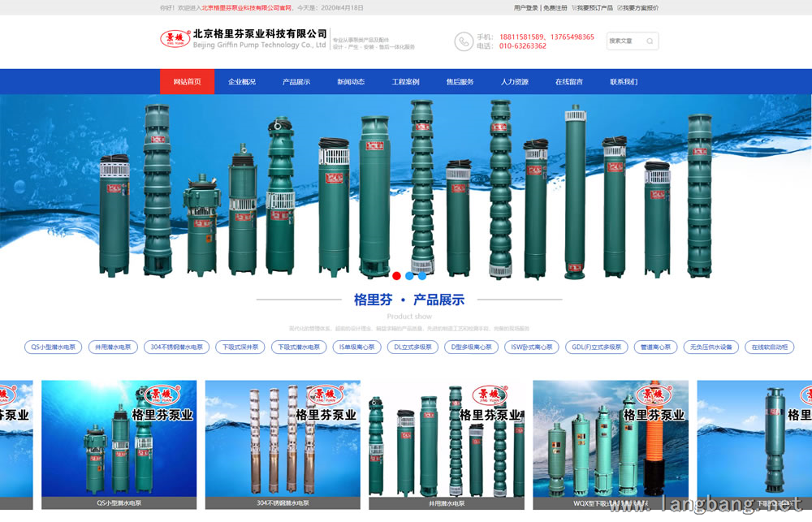Click the 在线软启动柜 category pill
The height and width of the screenshot is (522, 812).
(770, 347)
